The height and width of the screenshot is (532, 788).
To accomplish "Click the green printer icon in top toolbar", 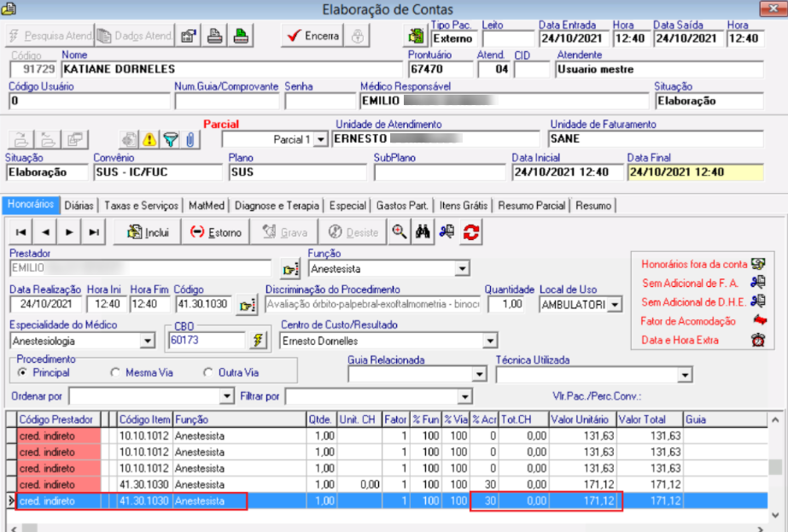I will 241,36.
